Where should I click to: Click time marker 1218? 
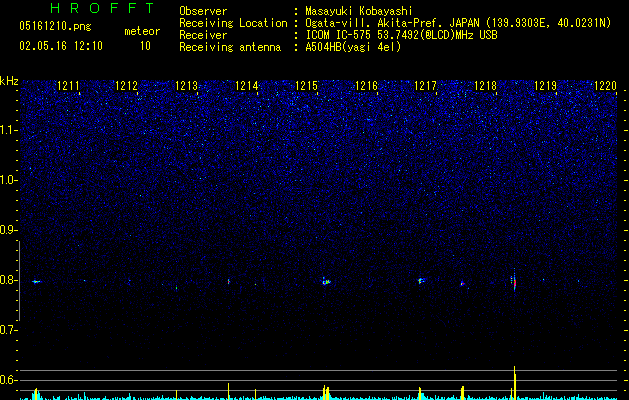485,86
